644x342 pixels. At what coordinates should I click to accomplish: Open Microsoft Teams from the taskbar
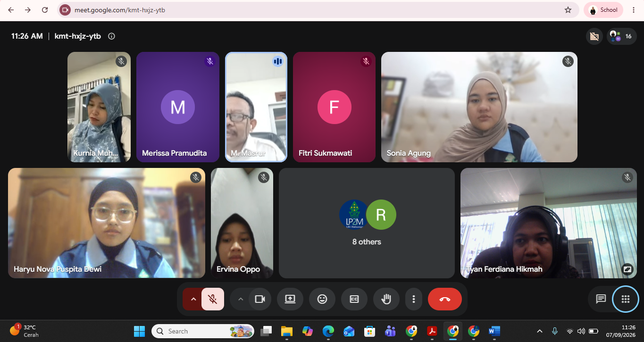[390, 331]
